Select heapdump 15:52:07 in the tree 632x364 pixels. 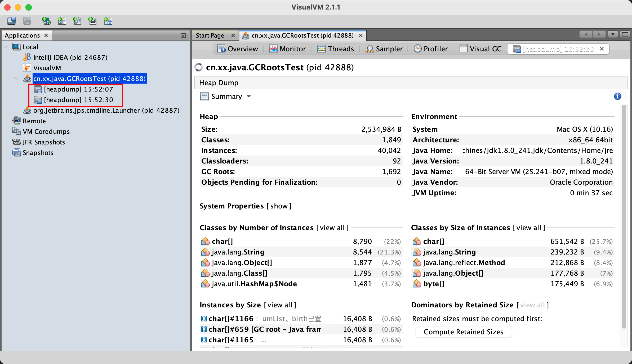pyautogui.click(x=78, y=89)
